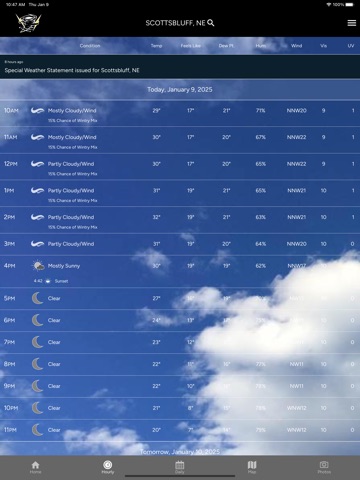Select the Wind column header
The width and height of the screenshot is (360, 480).
pos(296,46)
